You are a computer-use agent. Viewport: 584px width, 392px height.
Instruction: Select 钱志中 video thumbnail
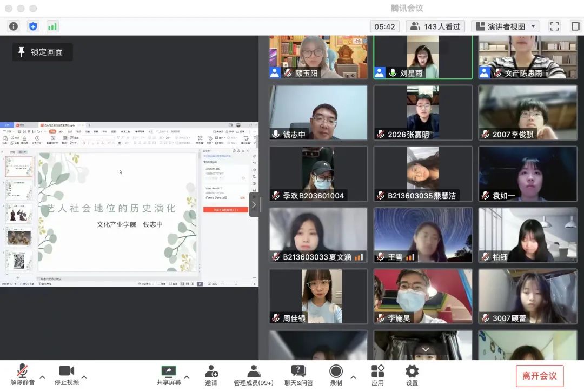(x=318, y=112)
